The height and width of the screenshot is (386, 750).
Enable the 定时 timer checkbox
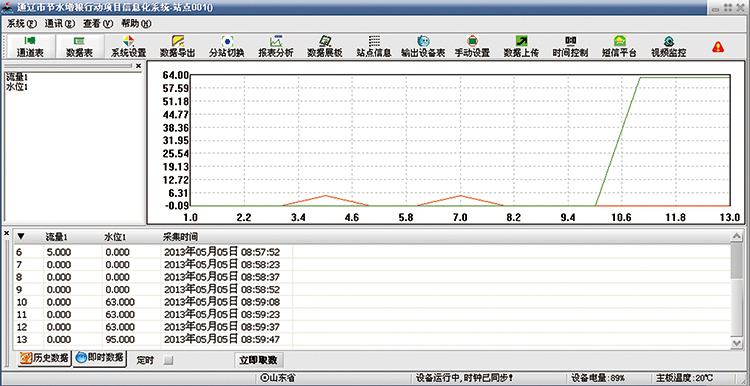tap(168, 360)
